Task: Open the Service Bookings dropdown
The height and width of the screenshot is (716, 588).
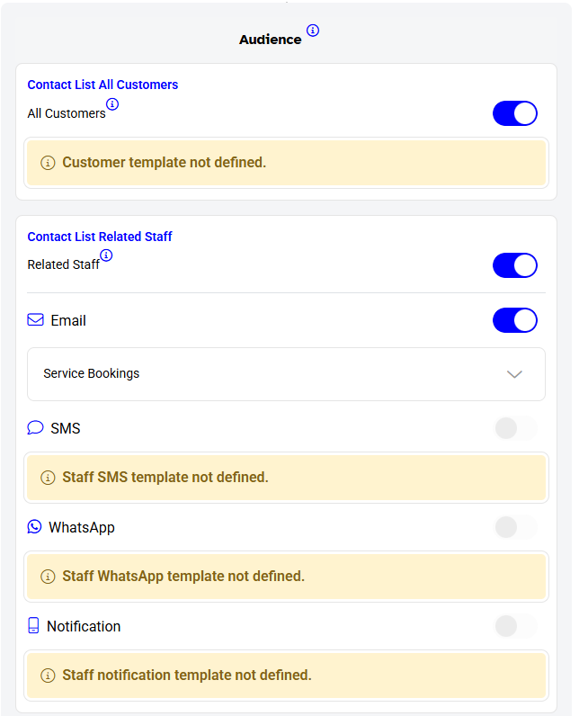Action: [286, 374]
